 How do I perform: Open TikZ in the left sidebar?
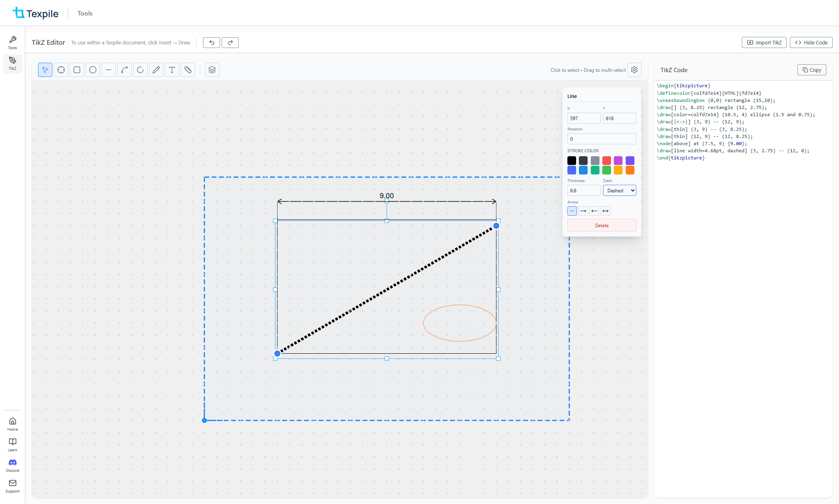coord(13,63)
